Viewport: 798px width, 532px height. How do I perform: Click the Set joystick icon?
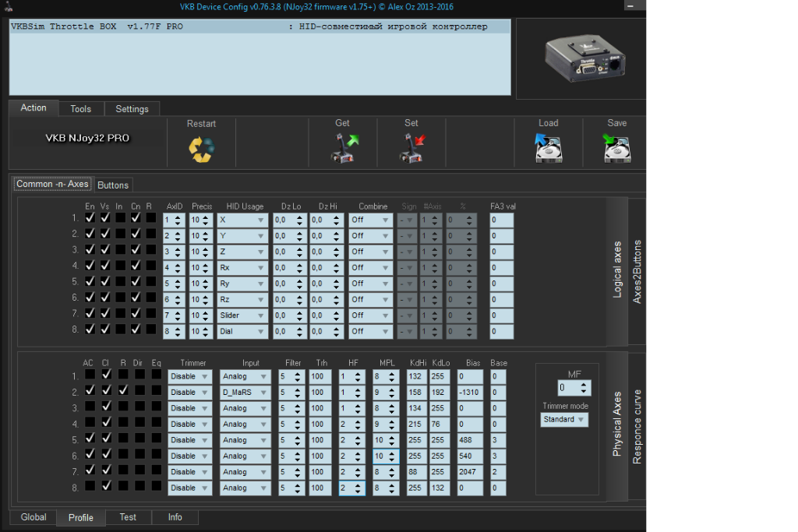(x=412, y=148)
